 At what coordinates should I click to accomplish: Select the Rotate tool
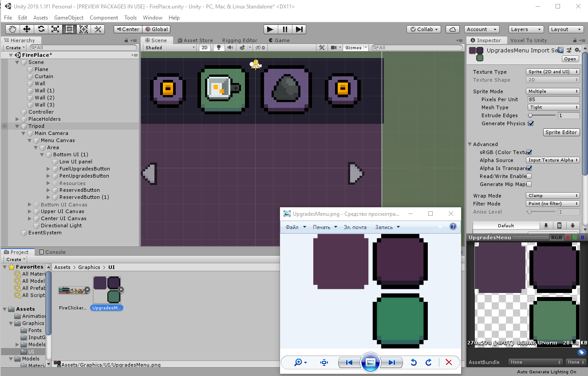tap(41, 29)
